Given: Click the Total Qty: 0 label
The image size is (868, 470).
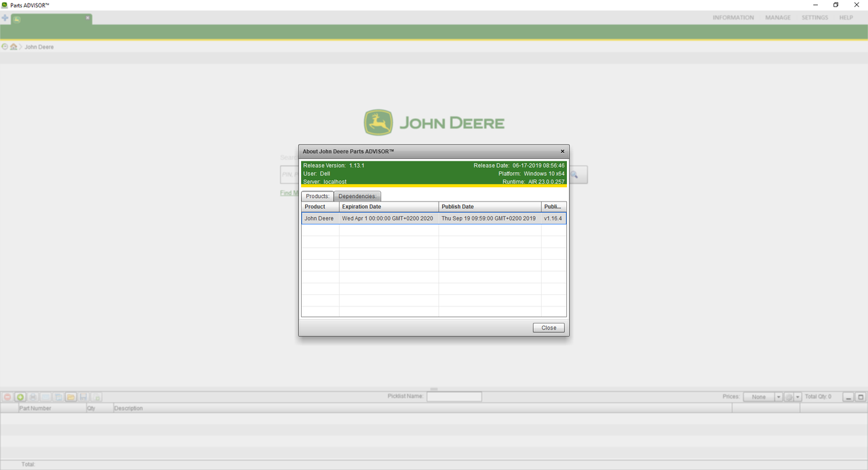Looking at the screenshot, I should 818,396.
